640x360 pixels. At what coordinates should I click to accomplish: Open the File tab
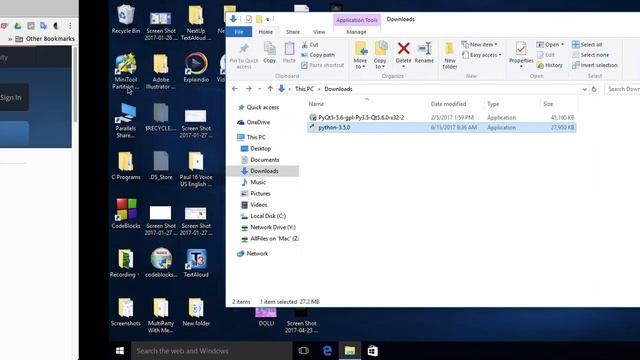(x=239, y=32)
